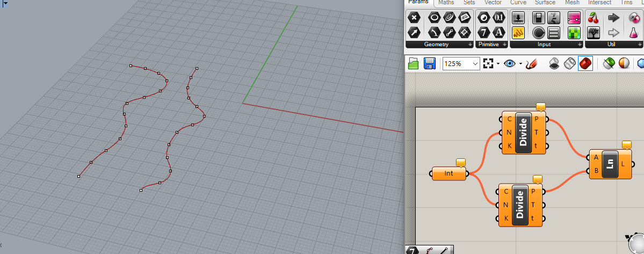The image size is (644, 254).
Task: Select the Line parameter icon in Geometry
Action: 450,32
